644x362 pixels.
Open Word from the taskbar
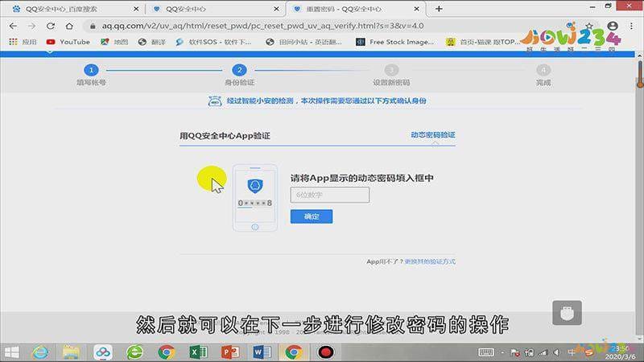262,352
